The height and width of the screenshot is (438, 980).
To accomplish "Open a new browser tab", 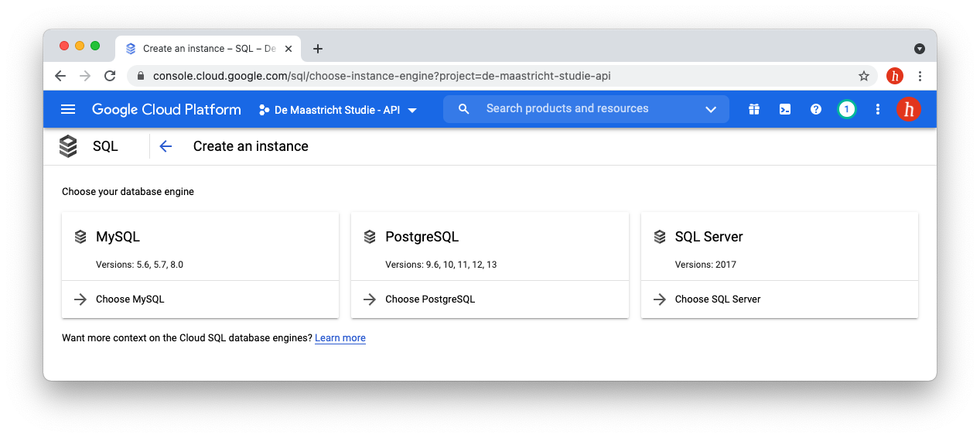I will [317, 49].
